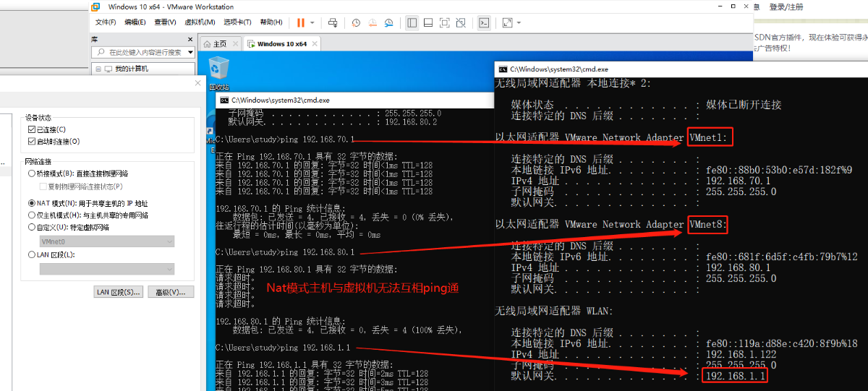Open the library search dropdown arrow
The height and width of the screenshot is (391, 868).
pos(191,52)
